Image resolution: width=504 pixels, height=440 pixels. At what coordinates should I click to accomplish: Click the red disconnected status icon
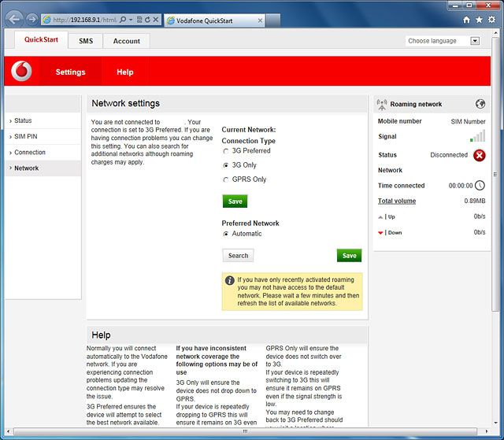tap(480, 155)
